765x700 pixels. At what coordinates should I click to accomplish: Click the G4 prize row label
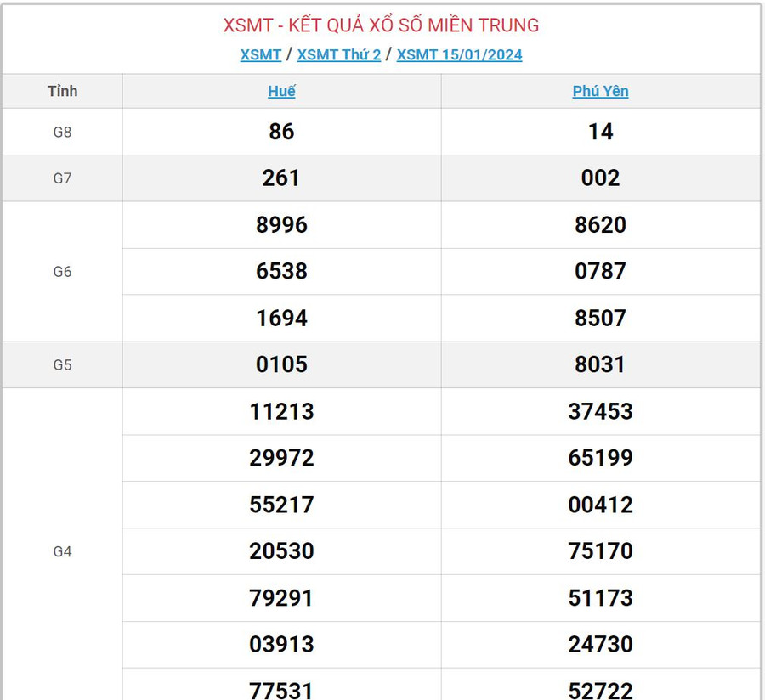click(62, 551)
